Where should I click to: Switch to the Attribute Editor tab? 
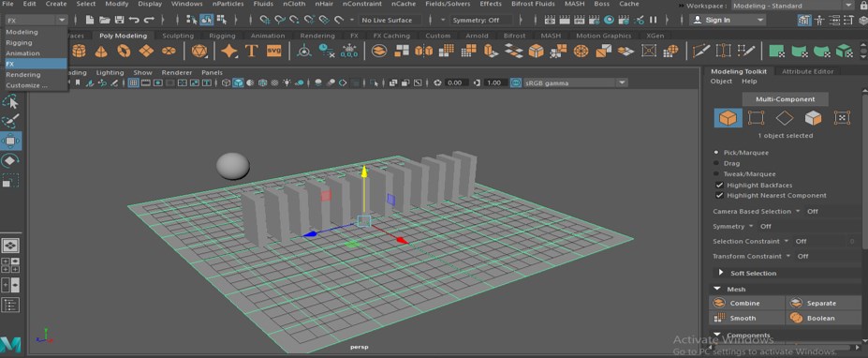pyautogui.click(x=807, y=71)
